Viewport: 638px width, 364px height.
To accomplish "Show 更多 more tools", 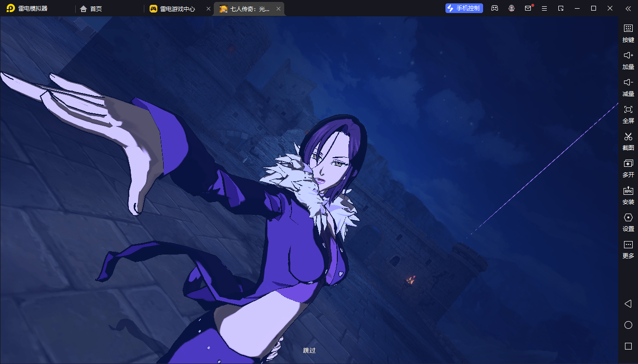I will [x=628, y=249].
